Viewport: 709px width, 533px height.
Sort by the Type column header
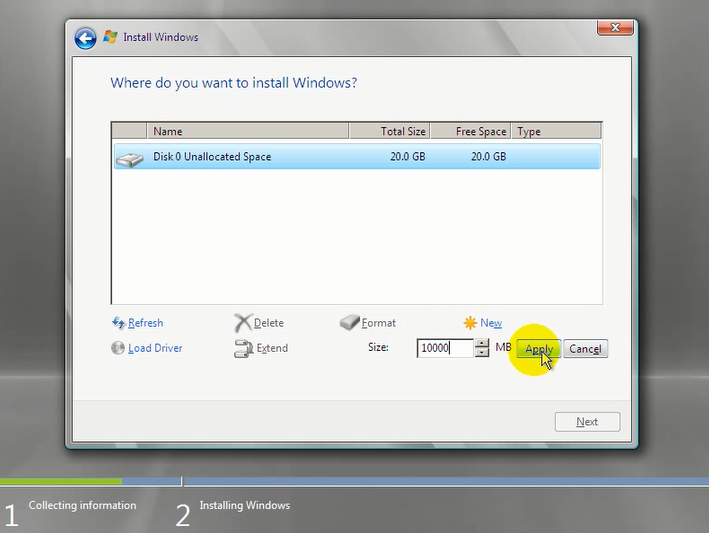click(x=556, y=131)
